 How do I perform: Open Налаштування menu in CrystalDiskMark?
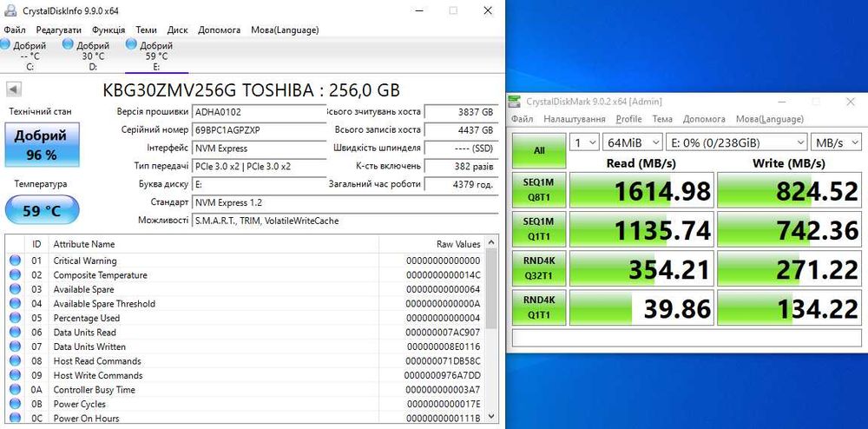click(x=574, y=119)
